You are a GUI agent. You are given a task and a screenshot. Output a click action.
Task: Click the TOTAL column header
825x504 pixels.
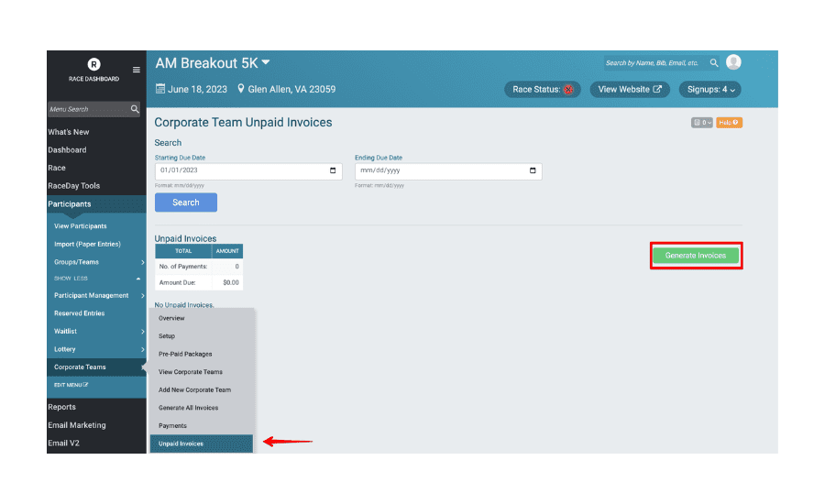(x=183, y=251)
